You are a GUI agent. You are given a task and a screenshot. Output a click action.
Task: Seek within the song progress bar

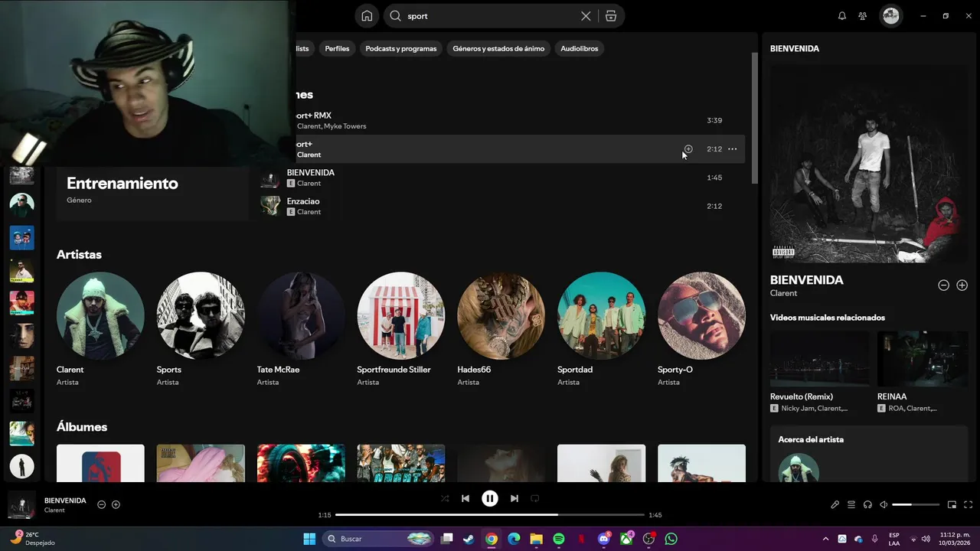[x=490, y=515]
